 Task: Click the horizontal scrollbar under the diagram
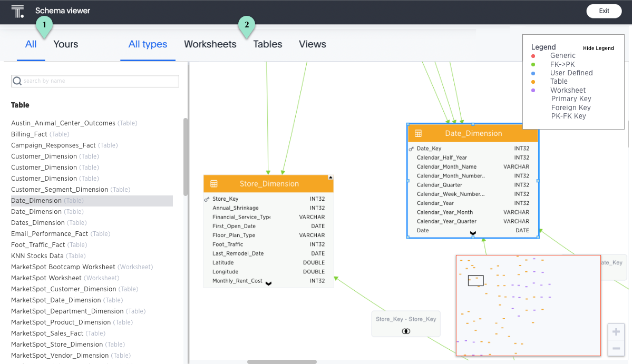pyautogui.click(x=282, y=362)
